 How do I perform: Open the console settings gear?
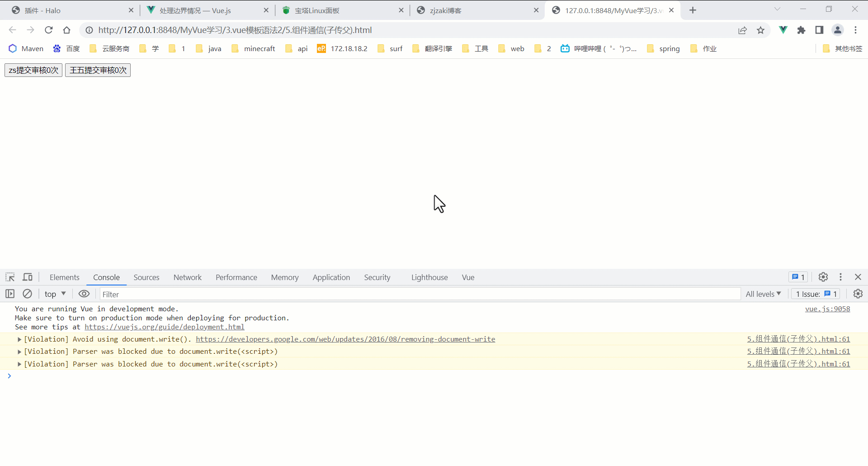858,294
